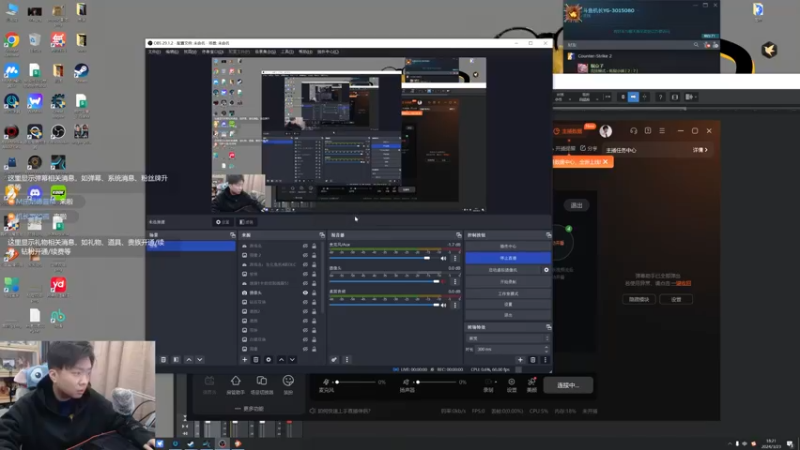
Task: Open 帮助(H) menu in OBS
Action: (x=305, y=52)
